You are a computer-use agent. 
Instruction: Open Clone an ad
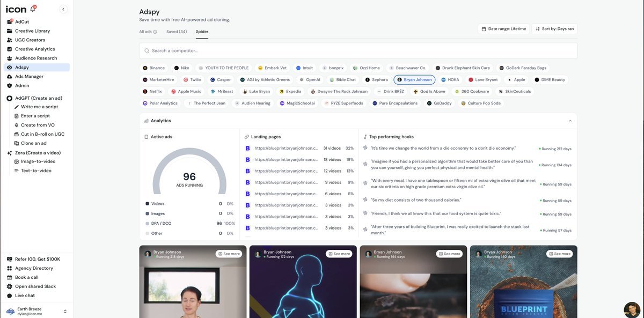tap(34, 143)
